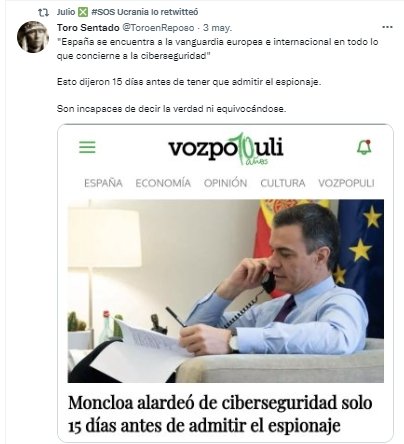404x444 pixels.
Task: Go to the CULTURA section
Action: pyautogui.click(x=283, y=183)
